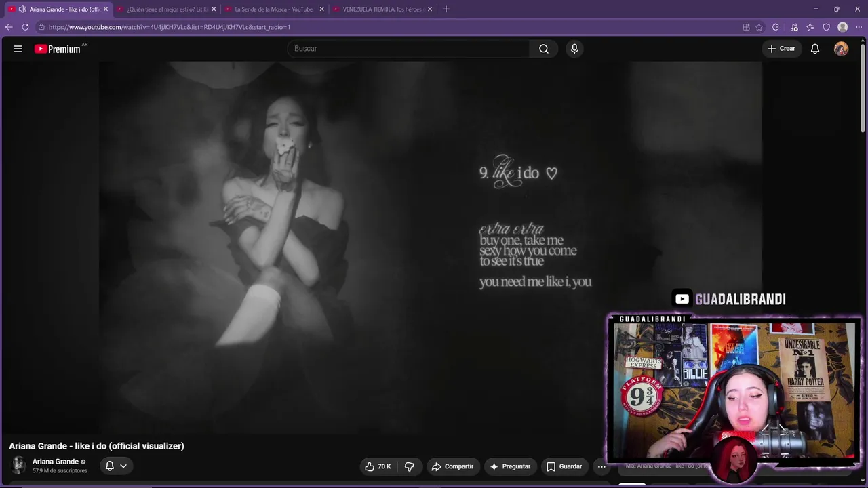Click the Preguntar ask button
The image size is (868, 488).
click(x=510, y=466)
